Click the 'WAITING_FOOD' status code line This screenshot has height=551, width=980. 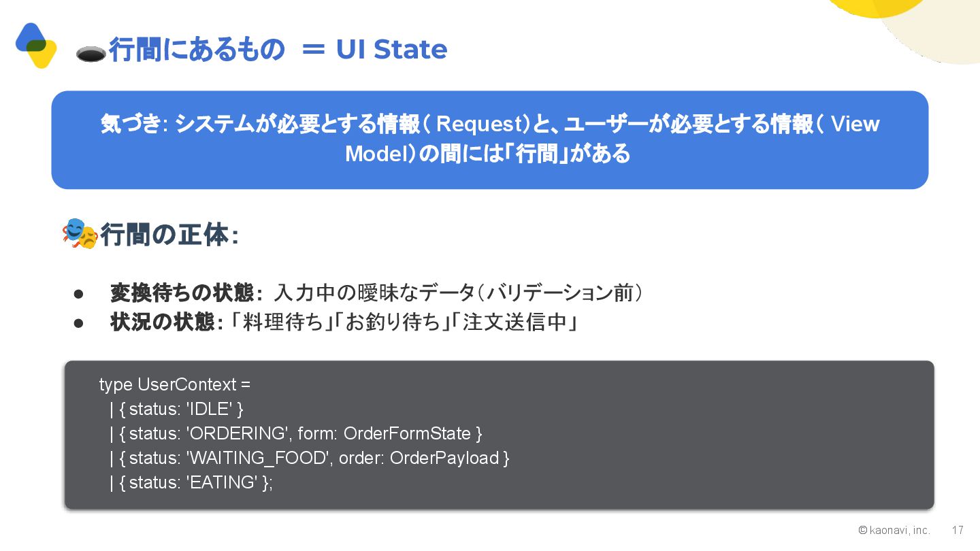[x=309, y=458]
